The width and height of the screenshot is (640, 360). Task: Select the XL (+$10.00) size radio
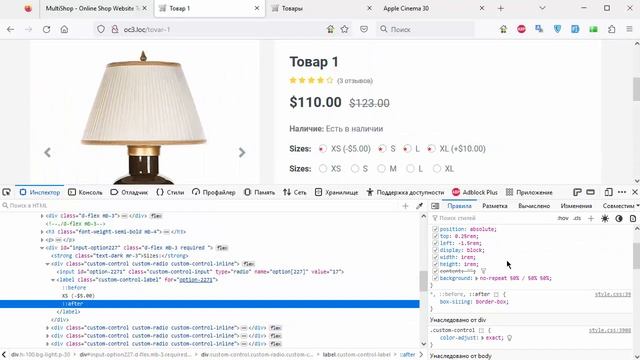click(x=431, y=149)
